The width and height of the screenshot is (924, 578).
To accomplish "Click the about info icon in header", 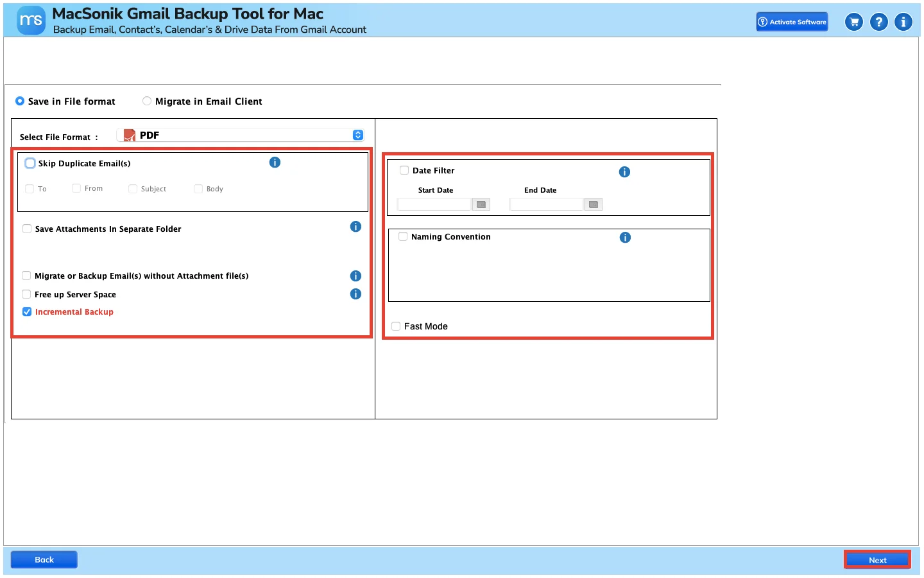I will [903, 22].
